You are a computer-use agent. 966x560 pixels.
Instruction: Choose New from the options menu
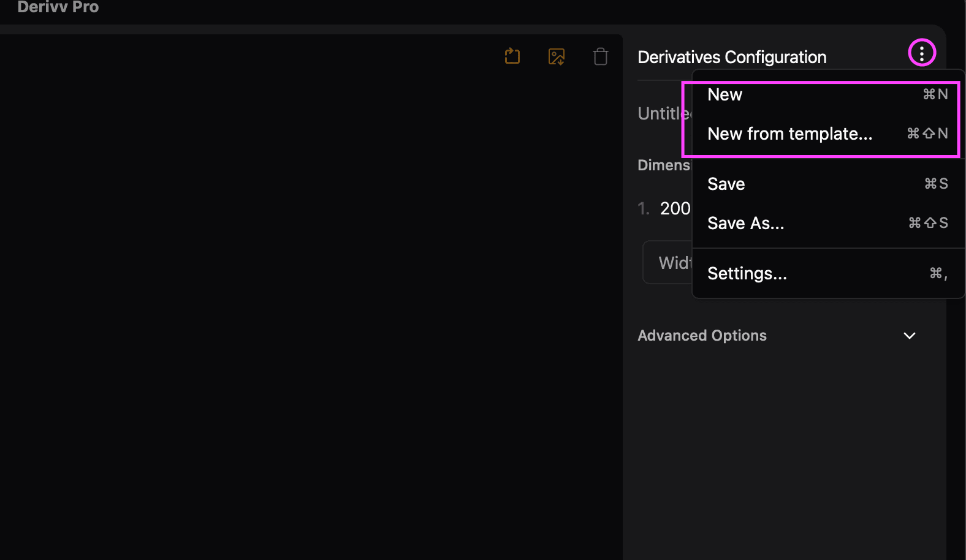[x=725, y=95]
